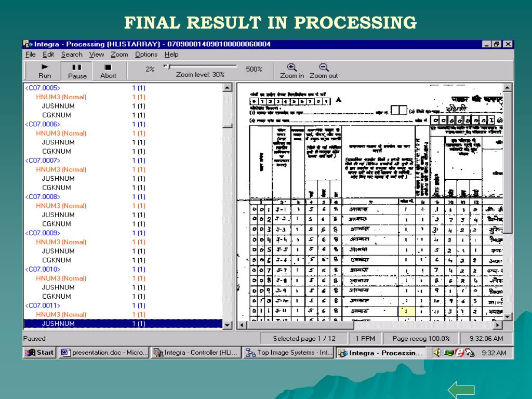Screen dimensions: 532x399
Task: Click the green back arrow on slide
Action: [461, 390]
